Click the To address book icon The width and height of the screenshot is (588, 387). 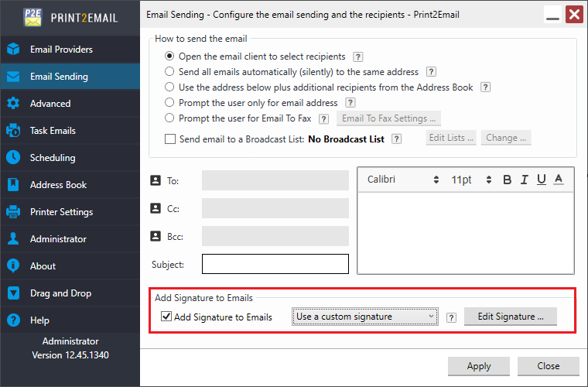tap(155, 180)
